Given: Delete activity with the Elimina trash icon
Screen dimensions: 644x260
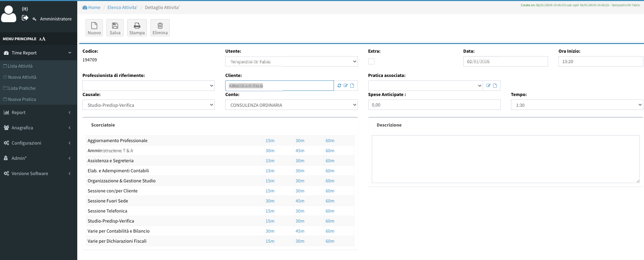Looking at the screenshot, I should [x=160, y=28].
